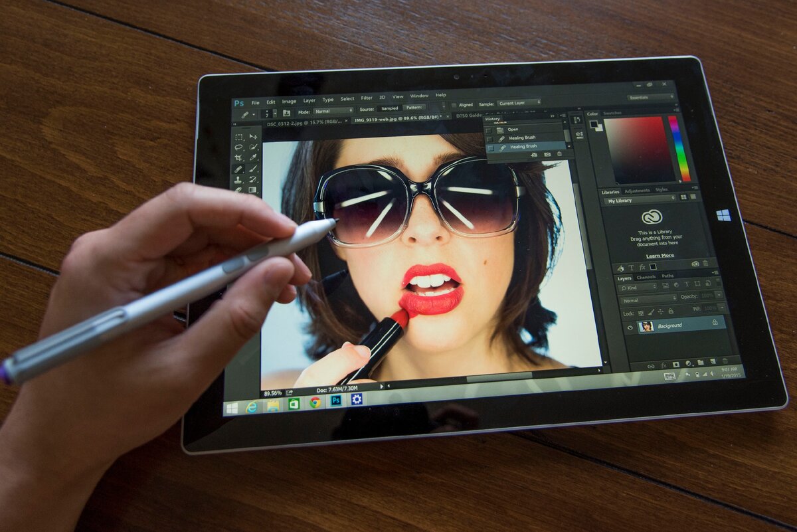Click the Learn More link
797x532 pixels.
(660, 256)
